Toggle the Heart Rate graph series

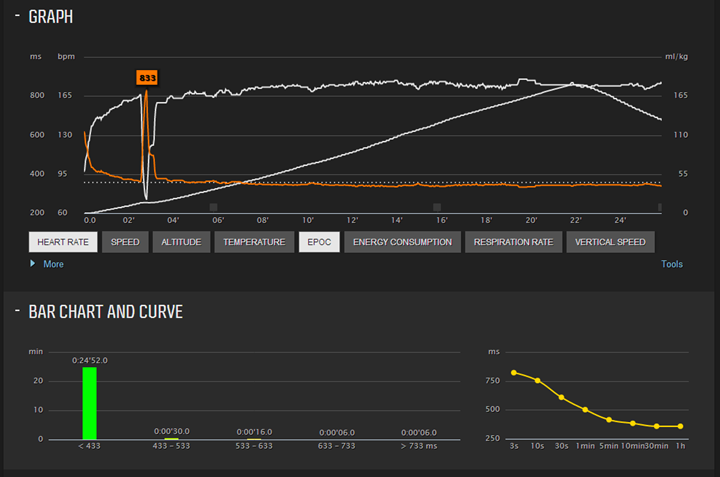[x=63, y=242]
